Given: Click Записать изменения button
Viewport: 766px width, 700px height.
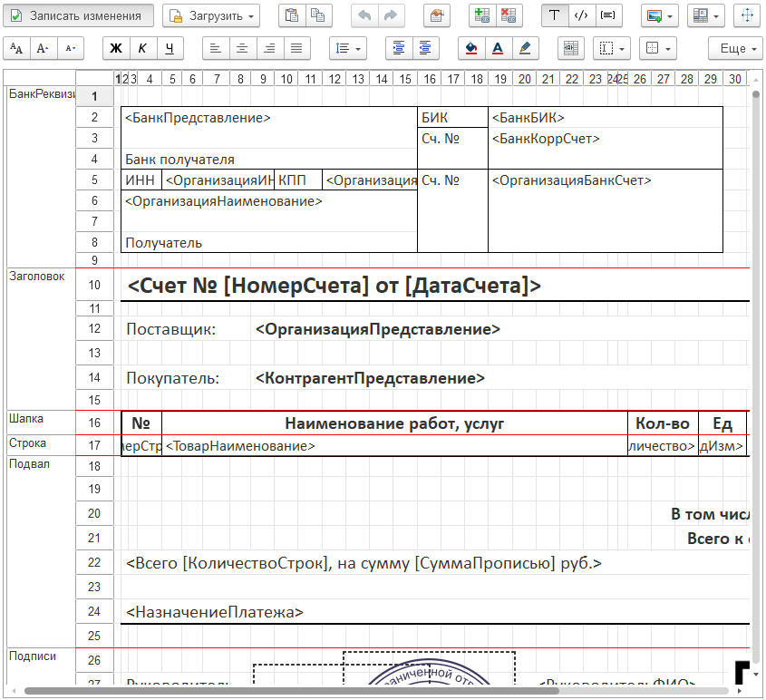Looking at the screenshot, I should [x=78, y=15].
